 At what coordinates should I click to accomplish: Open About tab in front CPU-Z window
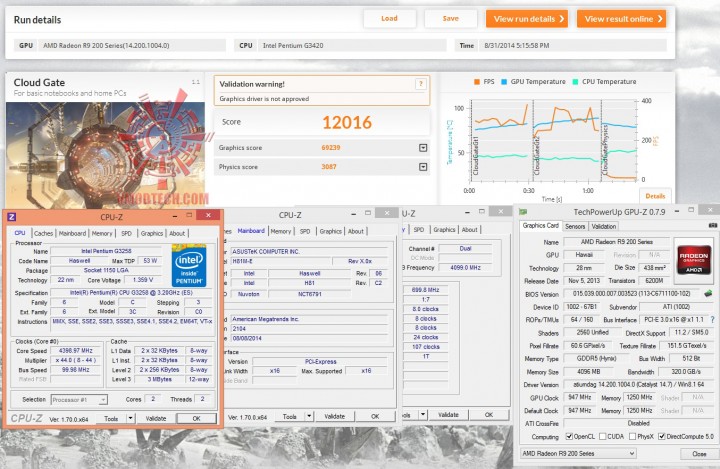point(177,233)
